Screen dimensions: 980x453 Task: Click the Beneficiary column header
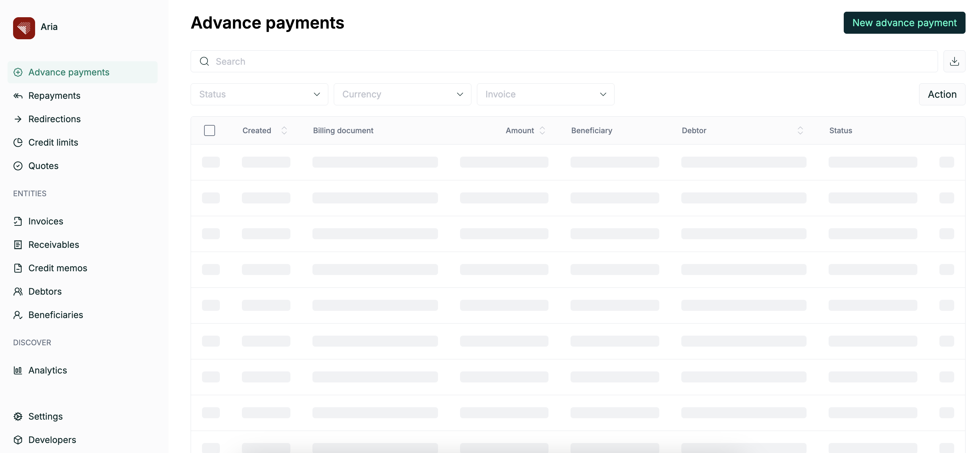(592, 130)
